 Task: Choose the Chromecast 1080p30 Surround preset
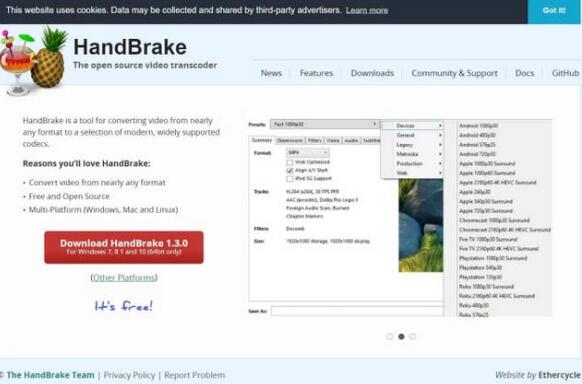tap(494, 220)
